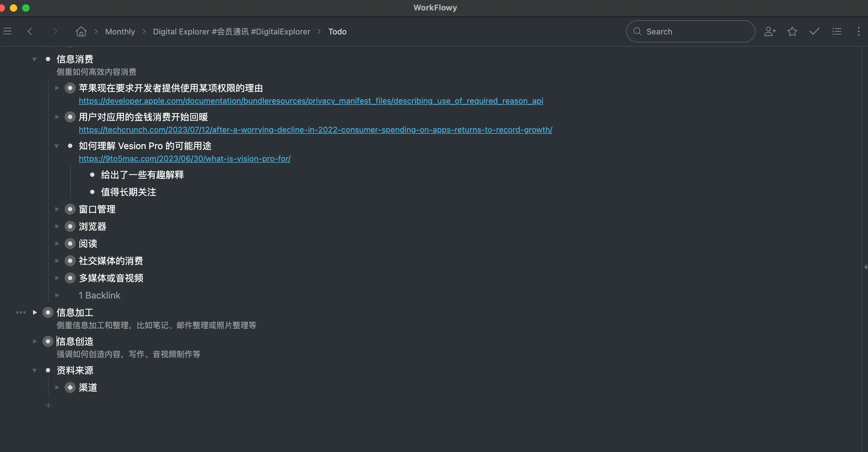Click bullet of 如何理解 Vesion Pro item
Screen dimensions: 868x452
70,146
